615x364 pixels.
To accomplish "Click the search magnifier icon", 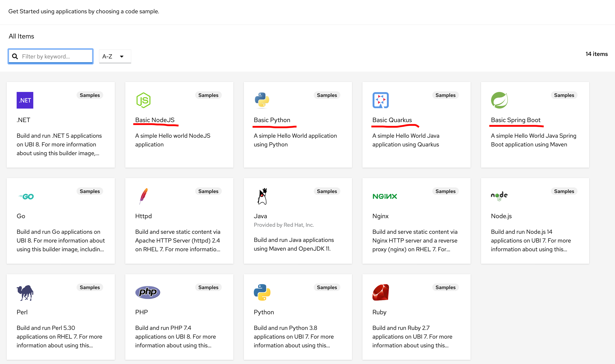I will tap(15, 56).
